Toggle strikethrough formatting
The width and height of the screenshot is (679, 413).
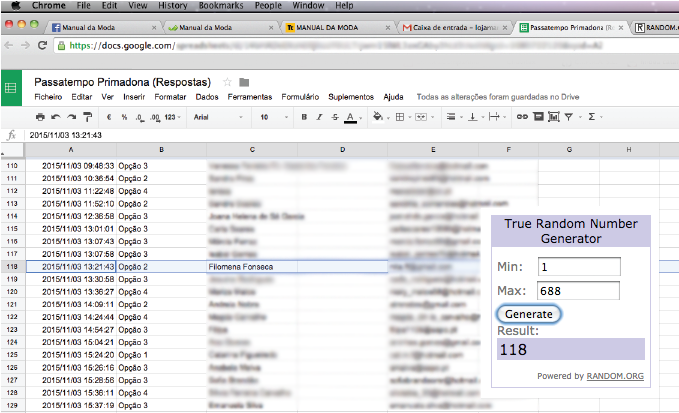pyautogui.click(x=334, y=117)
